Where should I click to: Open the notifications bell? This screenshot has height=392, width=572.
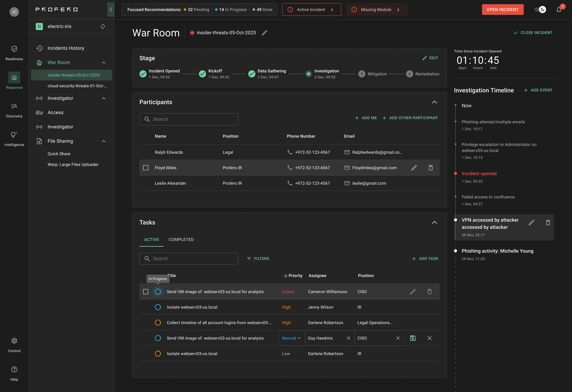point(559,10)
